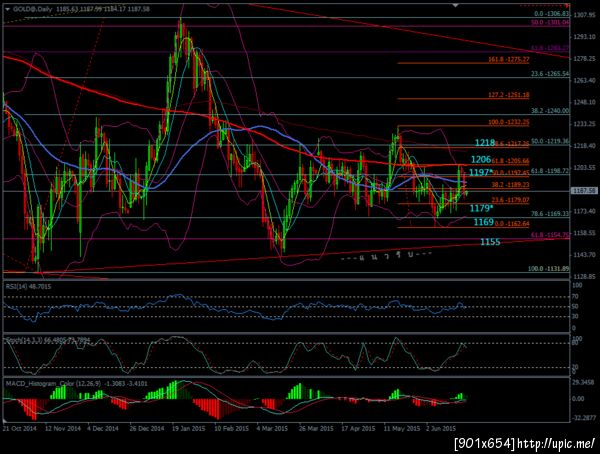The image size is (600, 454).
Task: Click price axis value 1128.85
Action: [x=584, y=276]
